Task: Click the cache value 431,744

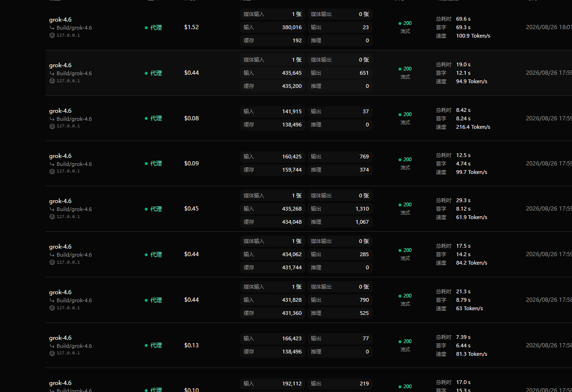Action: pos(292,267)
